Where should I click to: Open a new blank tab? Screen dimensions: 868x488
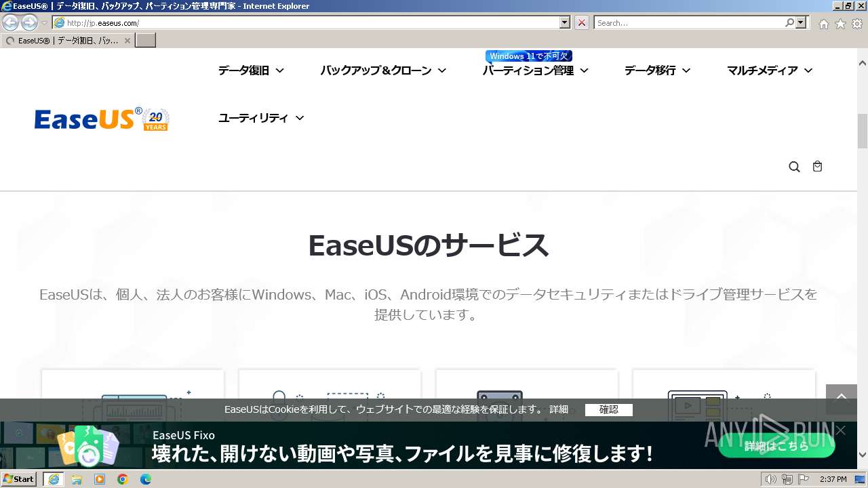146,41
